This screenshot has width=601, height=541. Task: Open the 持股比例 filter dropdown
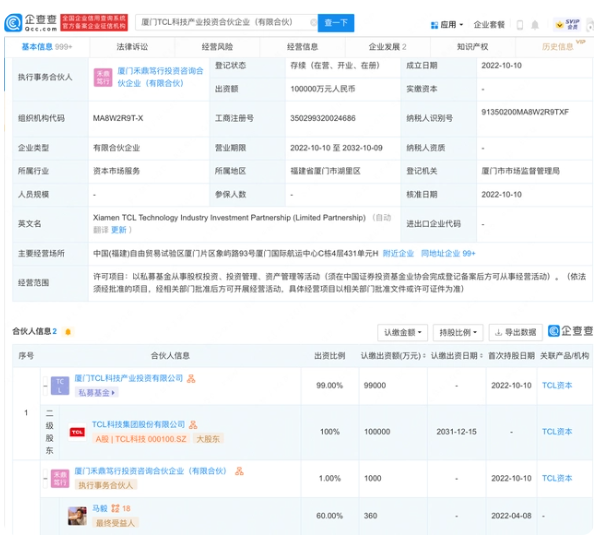[458, 332]
